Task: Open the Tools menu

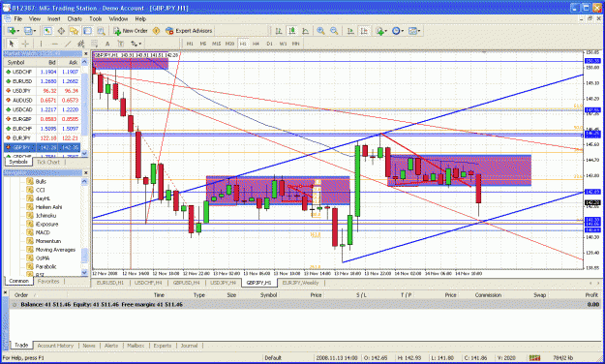Action: (95, 18)
